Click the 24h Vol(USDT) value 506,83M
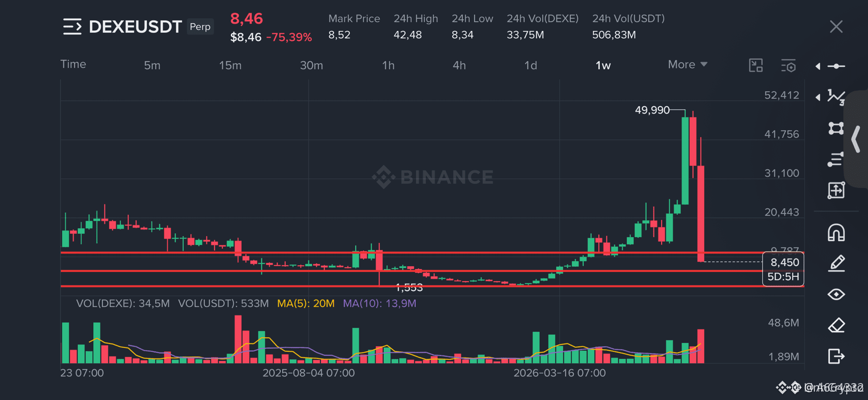The height and width of the screenshot is (400, 868). [x=614, y=35]
